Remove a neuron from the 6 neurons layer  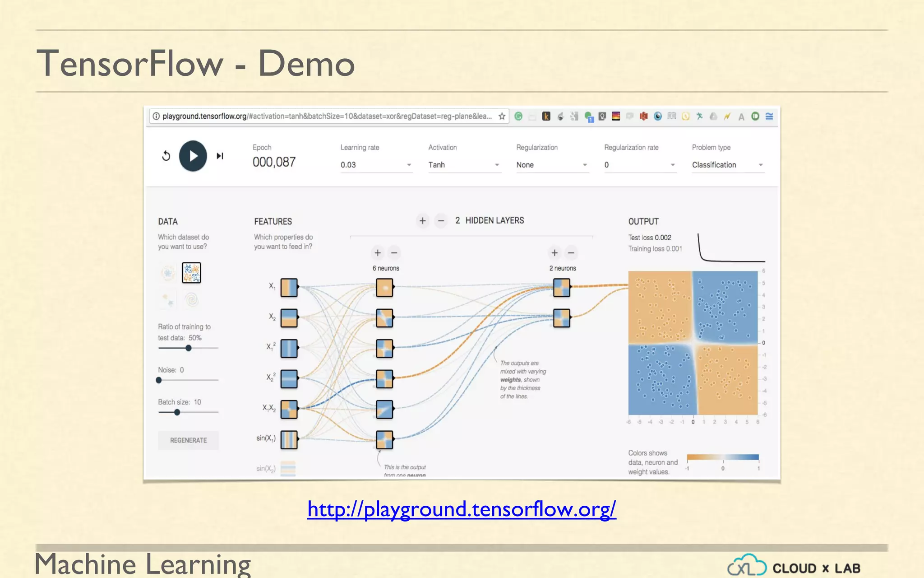click(394, 253)
